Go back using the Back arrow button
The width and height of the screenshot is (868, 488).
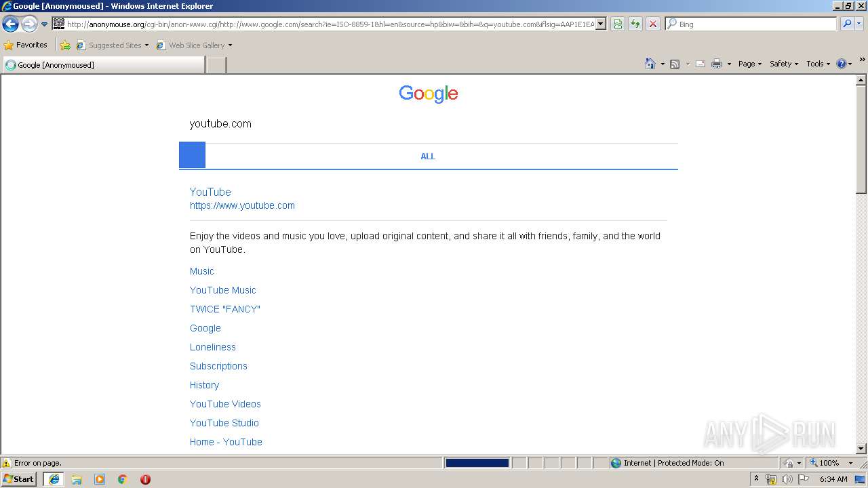pyautogui.click(x=10, y=24)
